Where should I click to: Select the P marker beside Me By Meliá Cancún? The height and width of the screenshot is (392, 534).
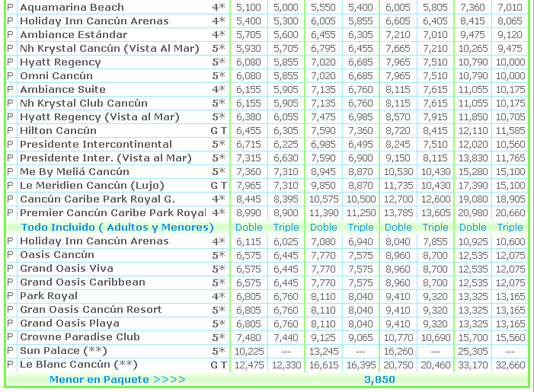[10, 172]
